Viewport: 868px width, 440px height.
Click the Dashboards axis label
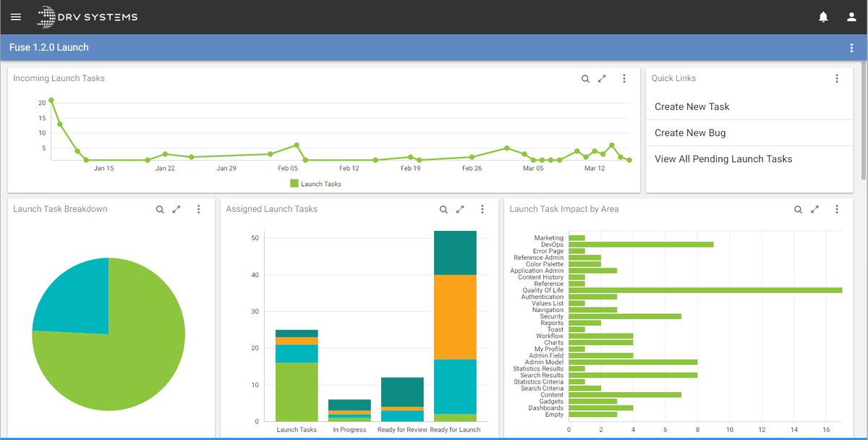546,408
